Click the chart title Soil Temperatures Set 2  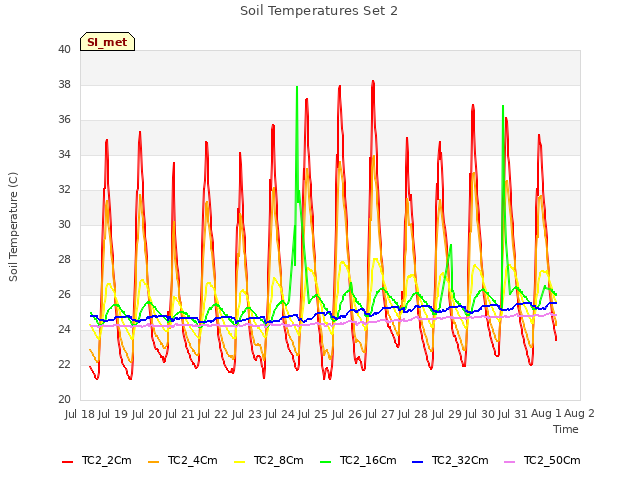(319, 11)
